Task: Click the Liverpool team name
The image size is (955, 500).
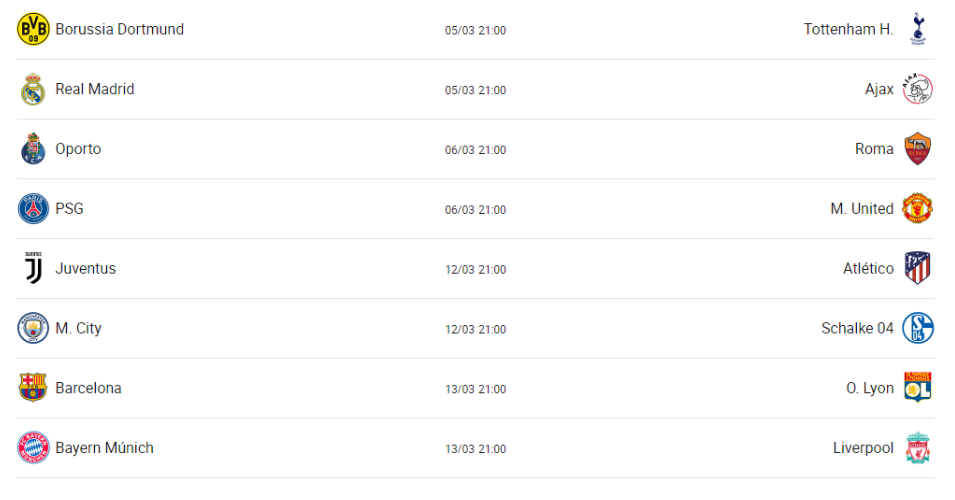Action: (x=863, y=448)
